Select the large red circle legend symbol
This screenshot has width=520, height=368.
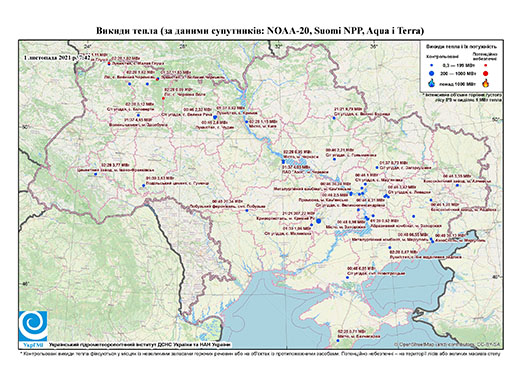486,73
